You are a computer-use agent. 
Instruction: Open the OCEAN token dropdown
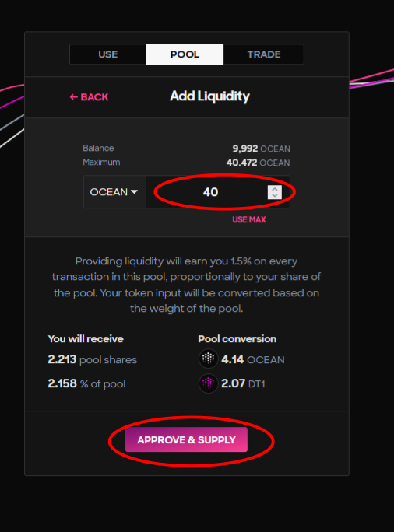114,192
